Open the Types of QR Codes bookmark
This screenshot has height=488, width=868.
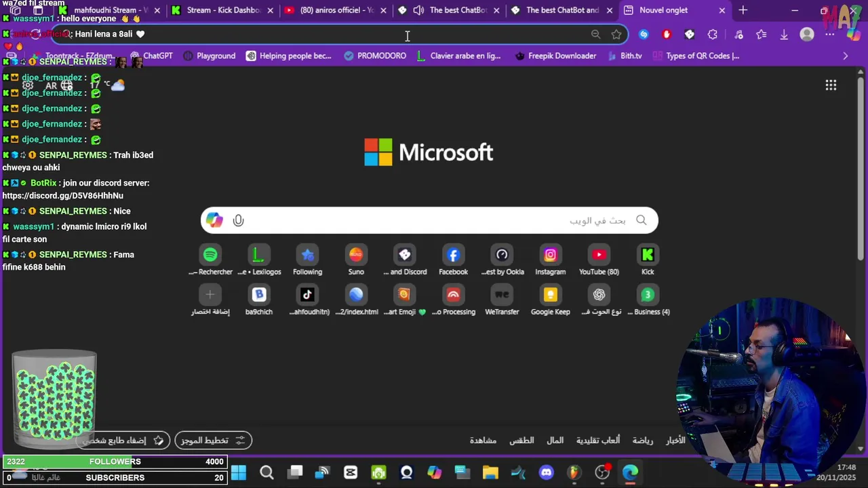696,56
